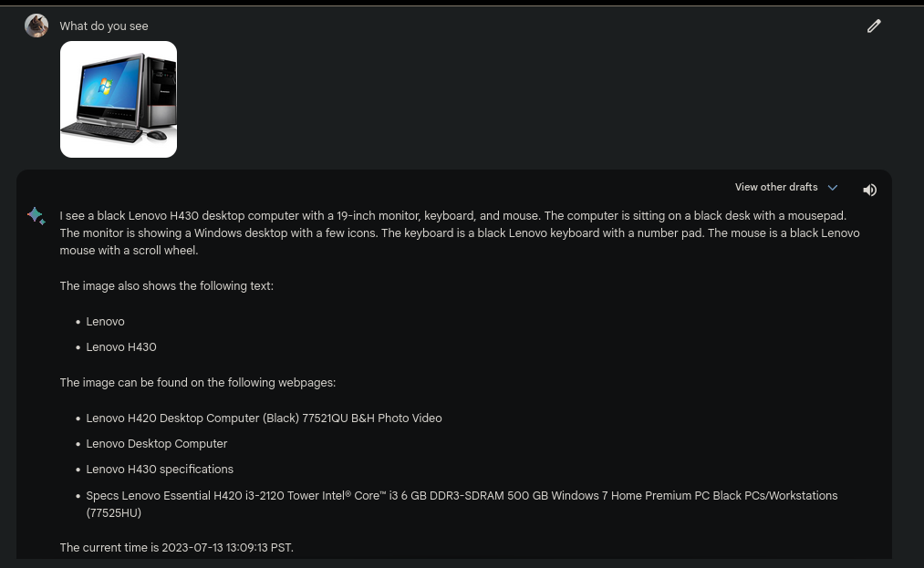
Task: Open the 'Lenovo Desktop Computer' webpage entry
Action: 157,444
